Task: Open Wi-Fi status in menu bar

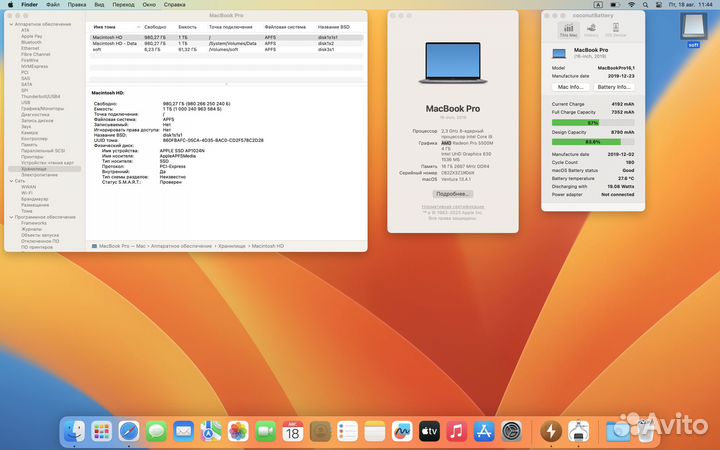Action: point(631,5)
